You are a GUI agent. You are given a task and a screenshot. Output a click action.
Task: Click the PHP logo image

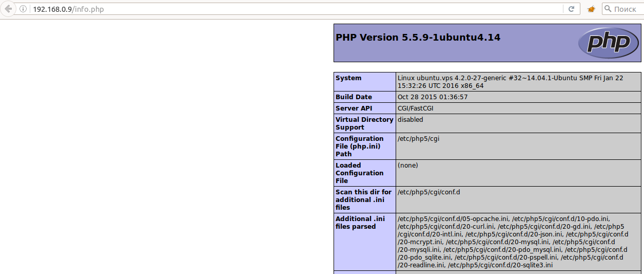(x=608, y=42)
